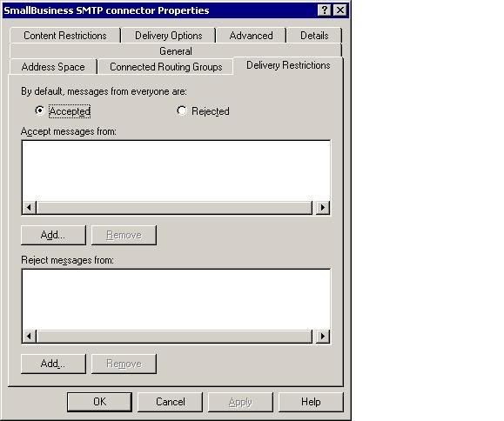The width and height of the screenshot is (504, 421).
Task: Open the Advanced tab
Action: point(251,36)
